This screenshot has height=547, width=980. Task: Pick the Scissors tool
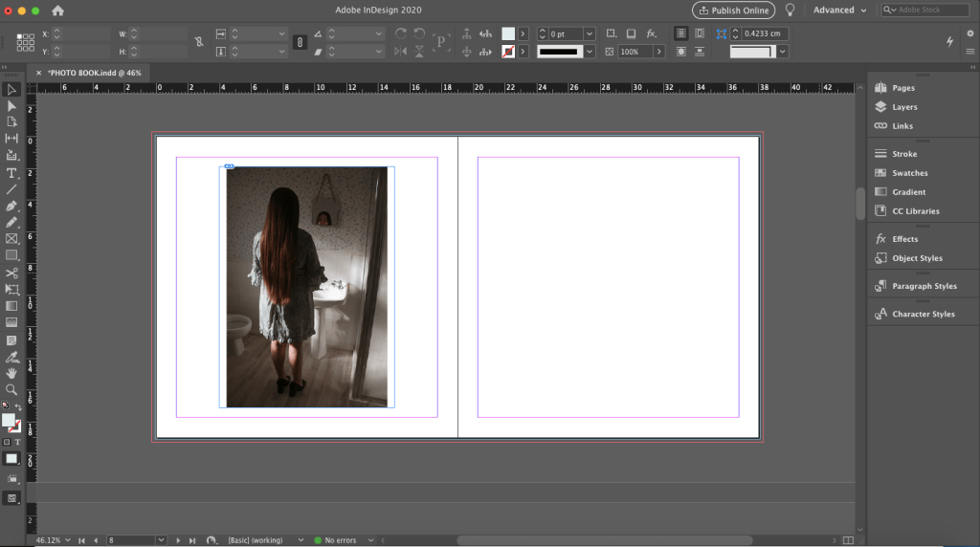point(11,273)
